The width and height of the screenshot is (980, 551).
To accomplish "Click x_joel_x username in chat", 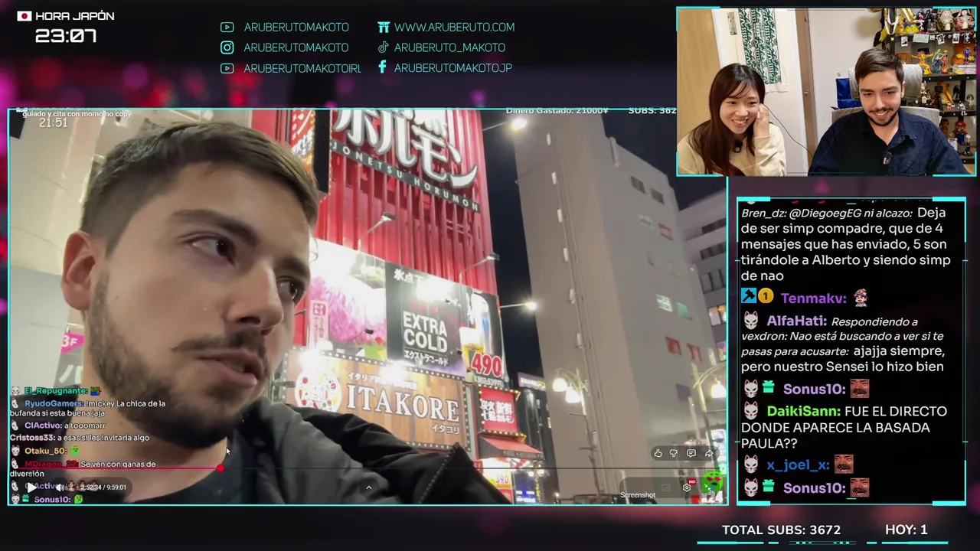I will [x=798, y=465].
